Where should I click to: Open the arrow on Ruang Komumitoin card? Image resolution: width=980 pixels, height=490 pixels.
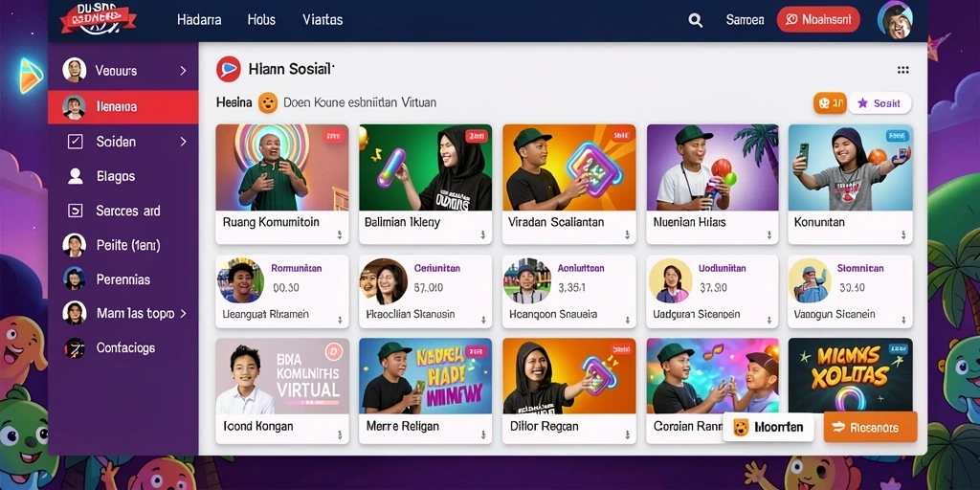pos(340,235)
